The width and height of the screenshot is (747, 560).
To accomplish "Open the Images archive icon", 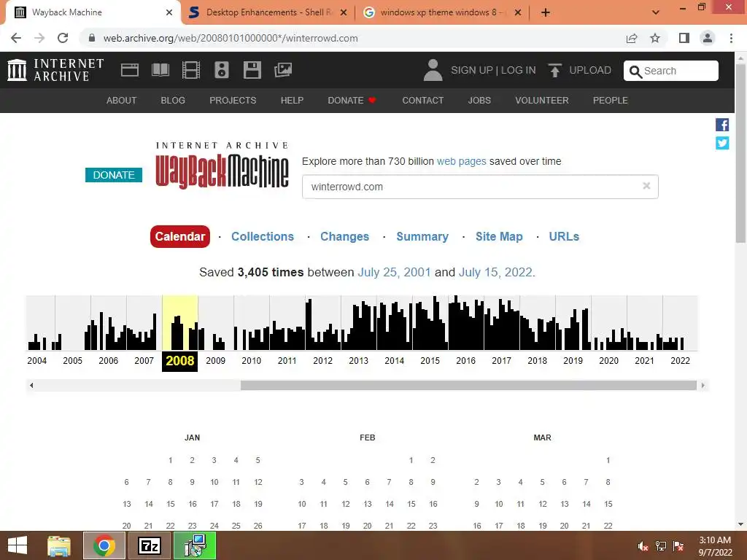I will (x=283, y=70).
